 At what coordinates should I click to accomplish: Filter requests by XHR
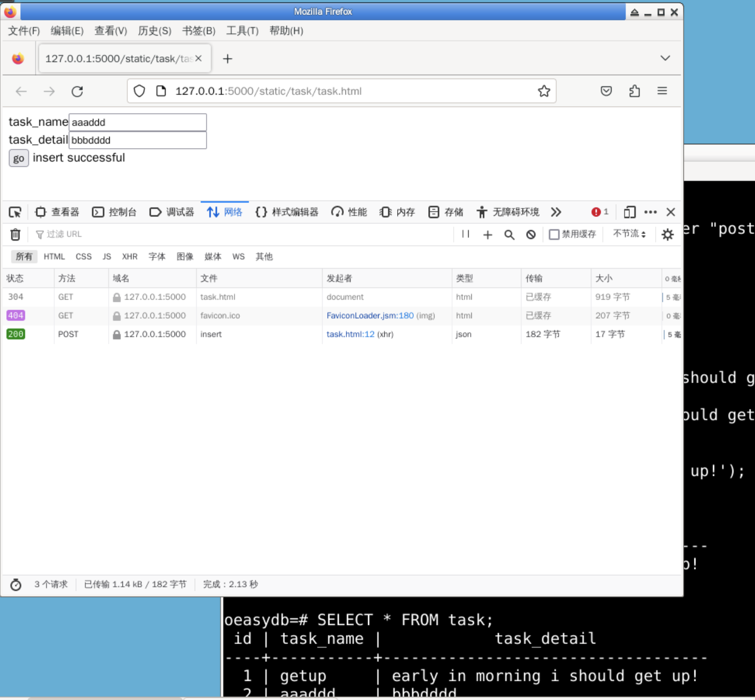click(x=129, y=257)
